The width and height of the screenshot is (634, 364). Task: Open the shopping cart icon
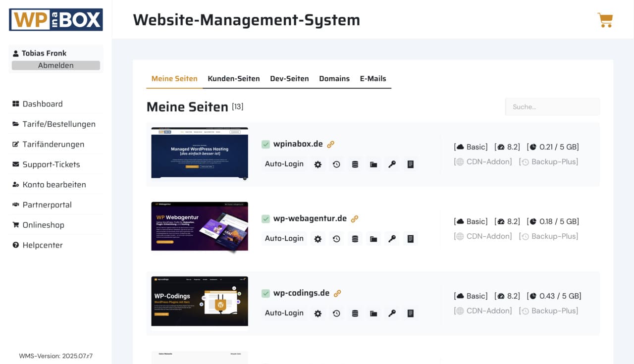(x=605, y=20)
